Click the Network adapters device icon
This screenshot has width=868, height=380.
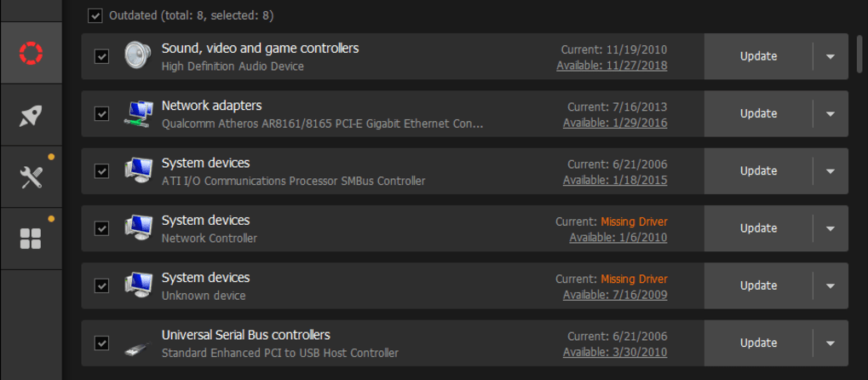137,113
